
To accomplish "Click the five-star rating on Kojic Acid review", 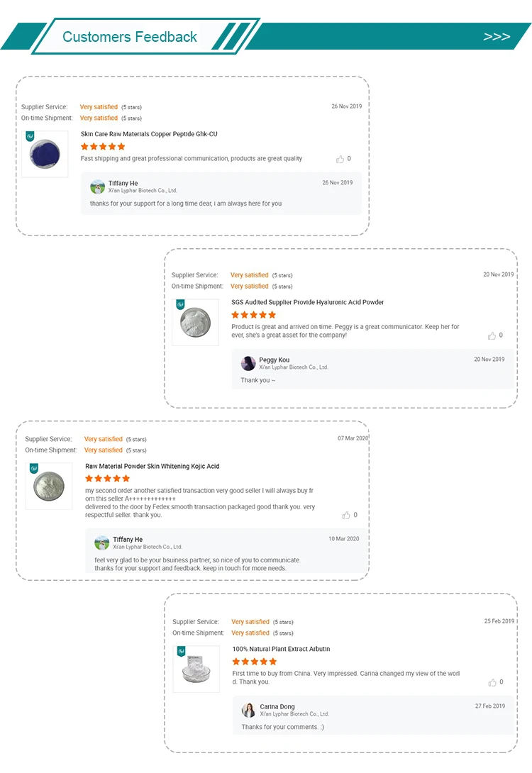I will pos(108,478).
